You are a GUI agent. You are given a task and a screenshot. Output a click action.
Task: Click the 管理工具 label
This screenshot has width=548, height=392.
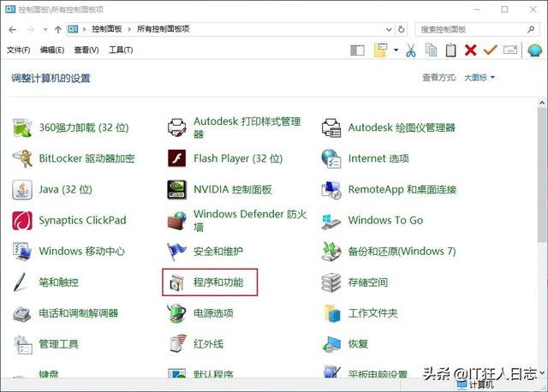point(59,344)
